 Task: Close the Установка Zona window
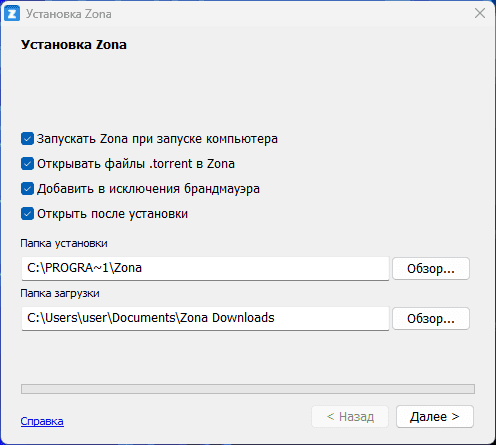coord(480,13)
